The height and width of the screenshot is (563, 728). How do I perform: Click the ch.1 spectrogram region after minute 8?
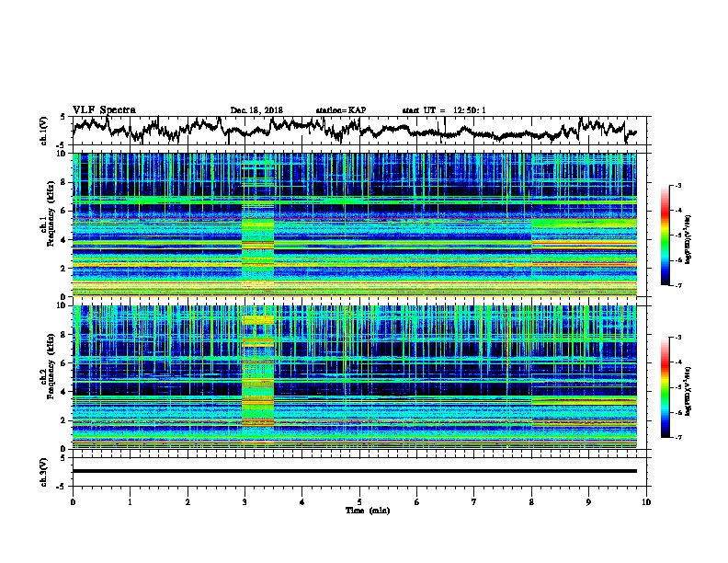584,224
